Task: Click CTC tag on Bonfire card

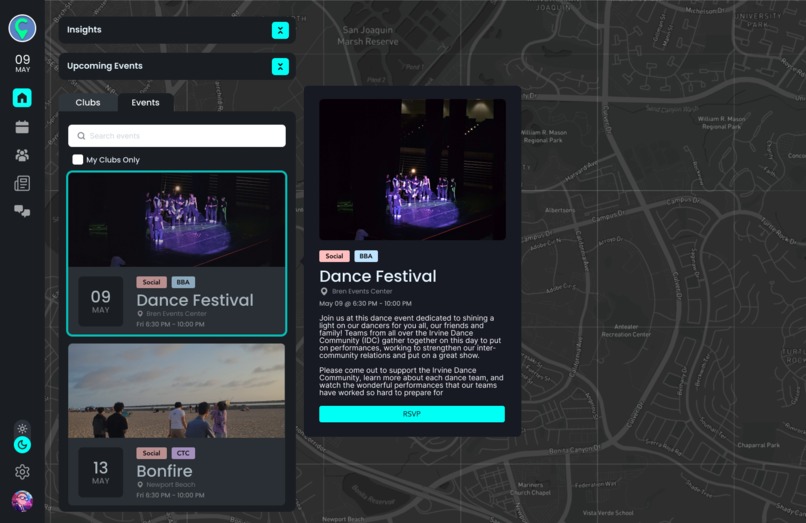Action: tap(183, 453)
